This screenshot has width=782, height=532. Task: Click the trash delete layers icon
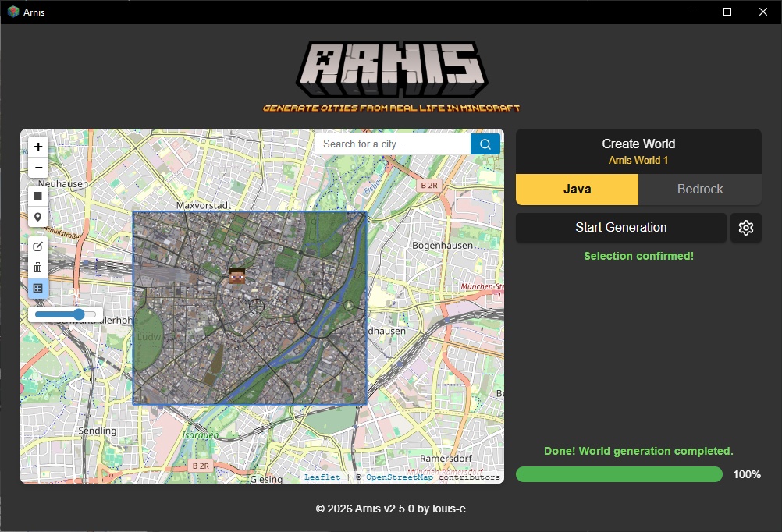[x=38, y=268]
